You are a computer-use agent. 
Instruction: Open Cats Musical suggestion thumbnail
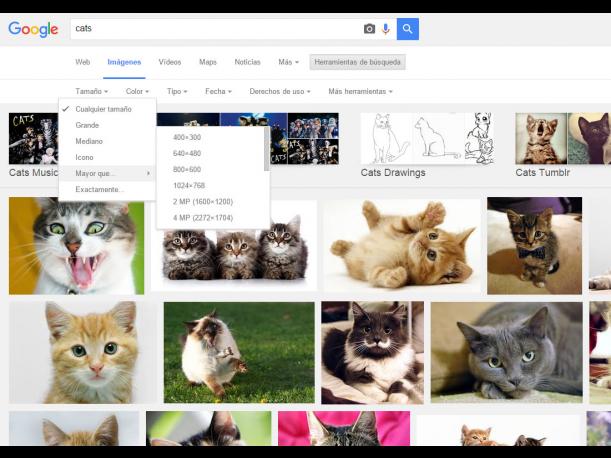click(34, 138)
